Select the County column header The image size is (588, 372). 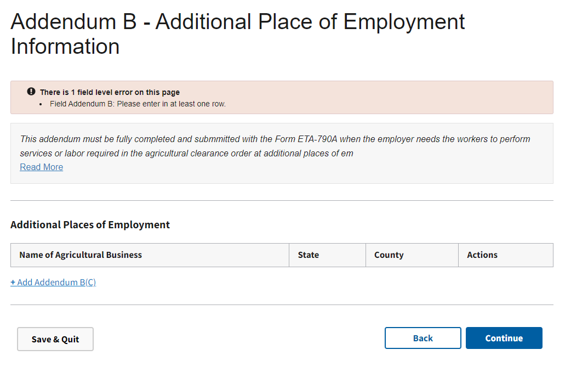click(x=389, y=255)
